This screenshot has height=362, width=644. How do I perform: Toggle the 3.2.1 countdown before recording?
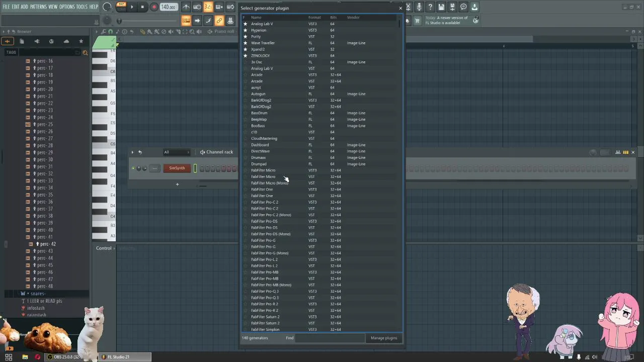[208, 7]
